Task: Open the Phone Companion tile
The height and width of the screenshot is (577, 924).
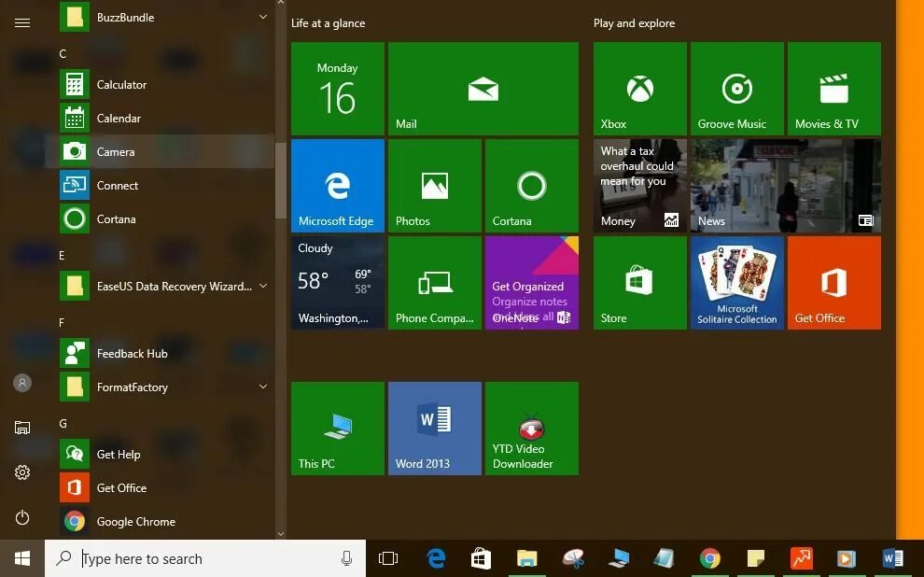Action: (x=435, y=283)
